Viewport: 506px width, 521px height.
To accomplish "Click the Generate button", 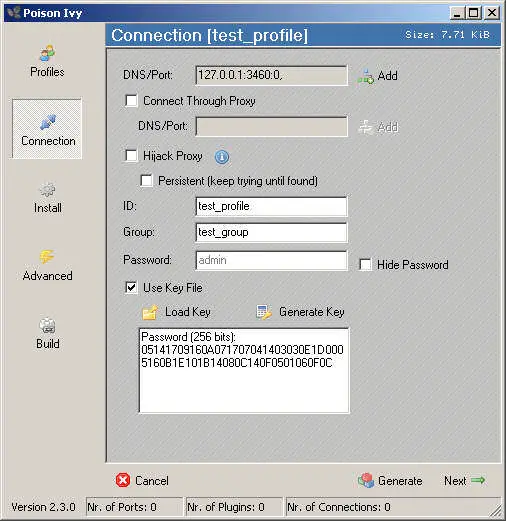I will point(390,481).
